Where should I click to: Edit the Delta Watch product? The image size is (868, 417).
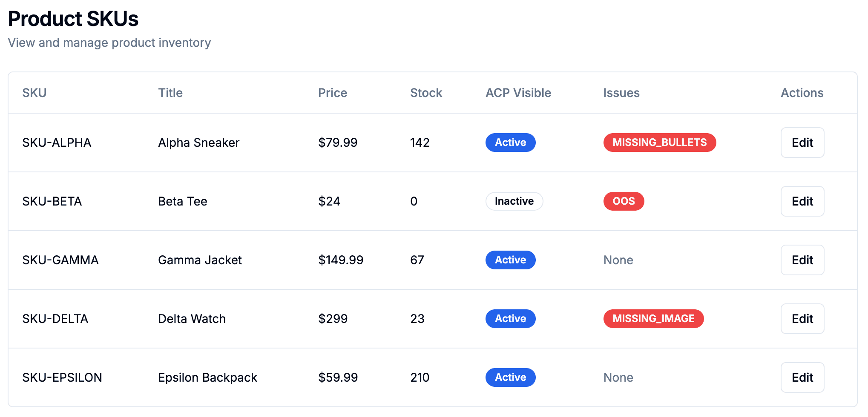[802, 319]
